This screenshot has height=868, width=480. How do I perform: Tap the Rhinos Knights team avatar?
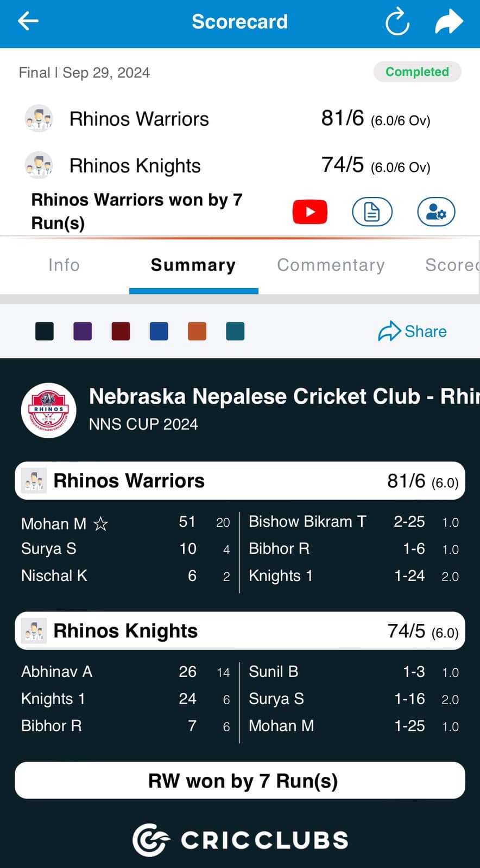click(39, 165)
